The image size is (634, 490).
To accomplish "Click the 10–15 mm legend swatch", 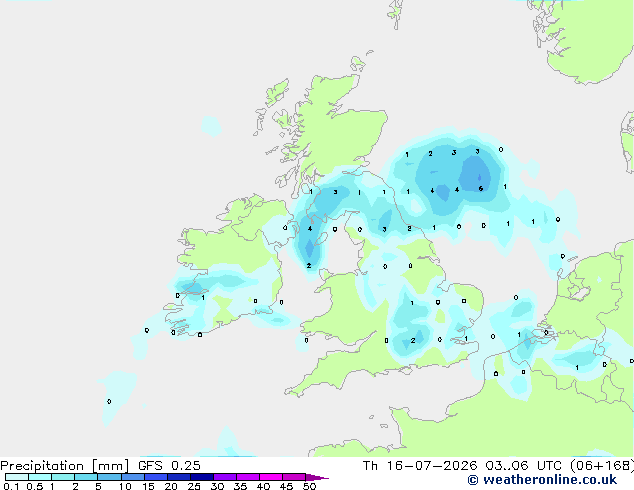I will coord(132,477).
